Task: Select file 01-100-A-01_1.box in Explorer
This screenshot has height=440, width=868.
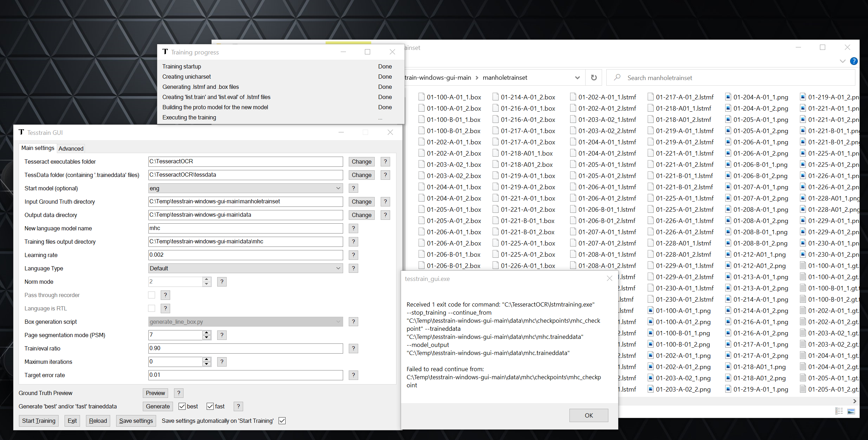Action: coord(450,97)
